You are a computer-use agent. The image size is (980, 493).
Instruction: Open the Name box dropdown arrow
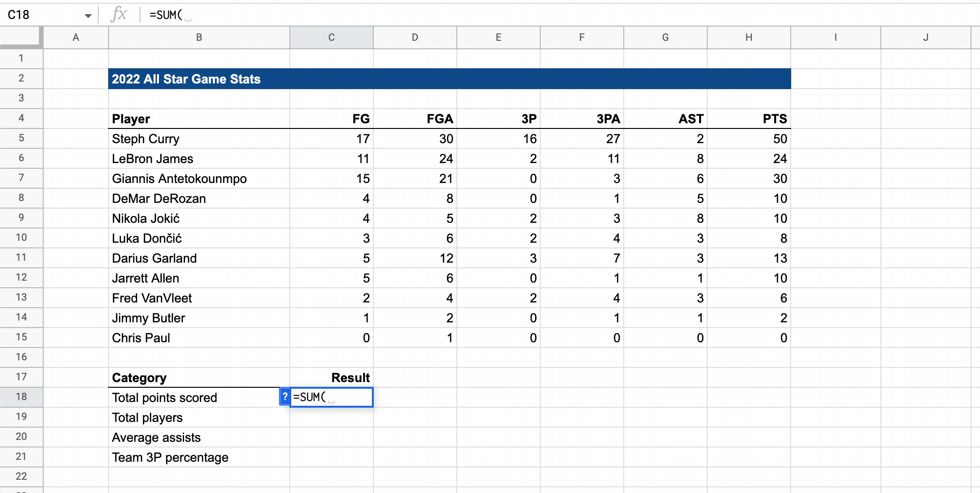(88, 16)
